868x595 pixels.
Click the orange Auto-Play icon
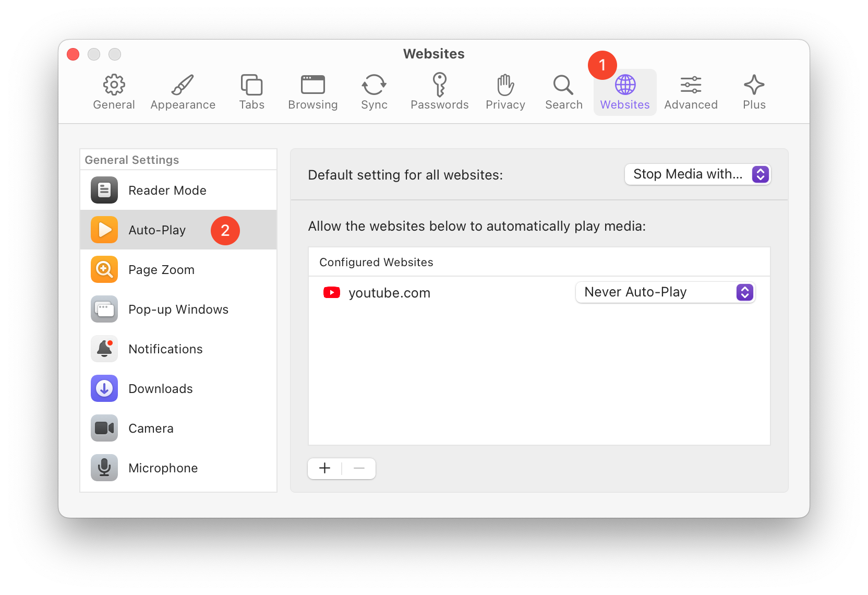tap(104, 230)
